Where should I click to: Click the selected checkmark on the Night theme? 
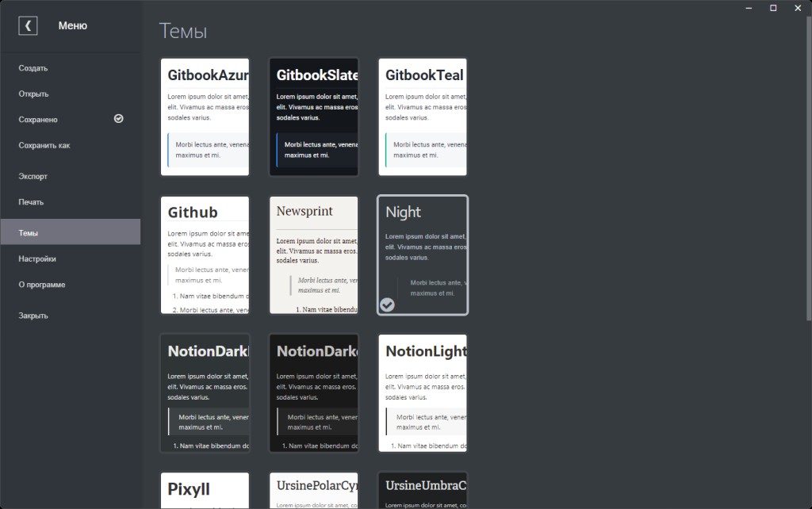click(x=387, y=305)
